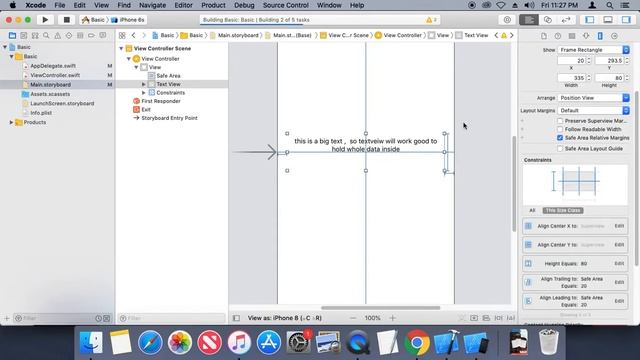Click the X position field

(x=571, y=60)
